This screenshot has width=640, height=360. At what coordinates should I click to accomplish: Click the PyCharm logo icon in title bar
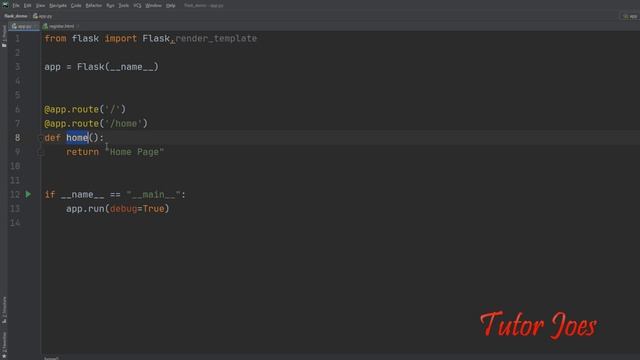[5, 5]
